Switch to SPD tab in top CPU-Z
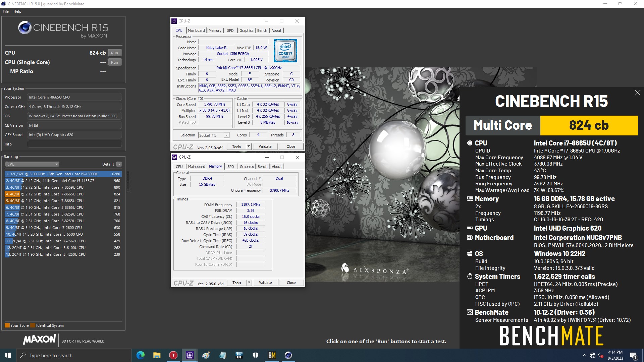 [230, 31]
